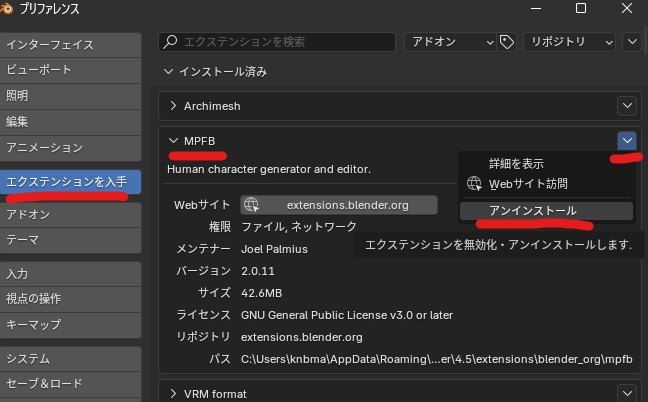
Task: Click the tag filter icon
Action: 507,41
